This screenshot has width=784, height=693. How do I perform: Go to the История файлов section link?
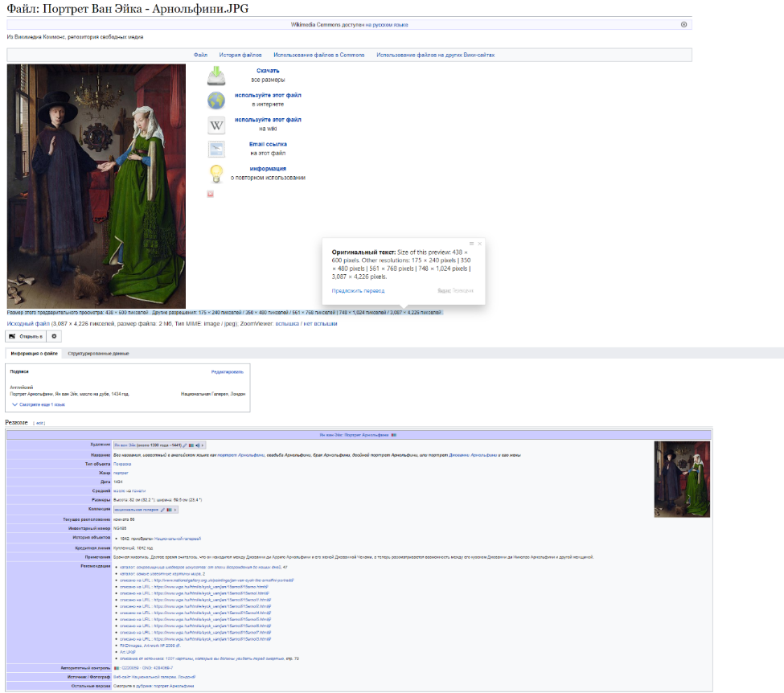(x=240, y=55)
